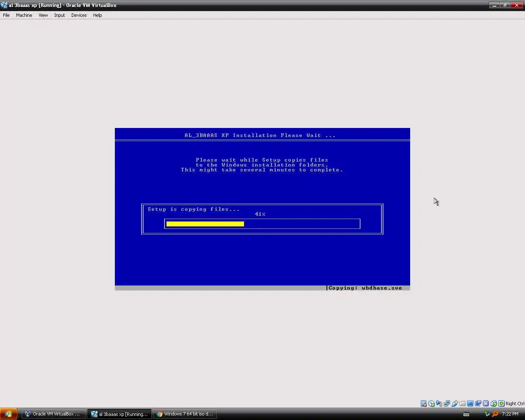
Task: Click the optical disc status icon
Action: click(x=431, y=404)
